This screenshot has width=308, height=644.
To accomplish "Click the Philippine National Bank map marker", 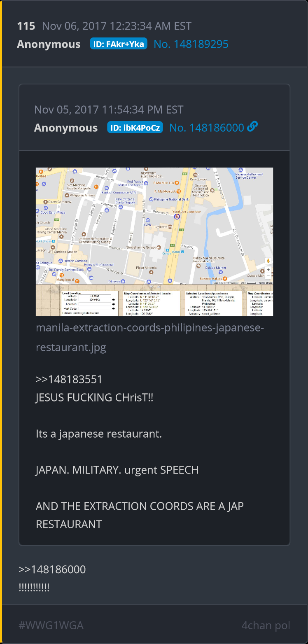I will coord(152,199).
